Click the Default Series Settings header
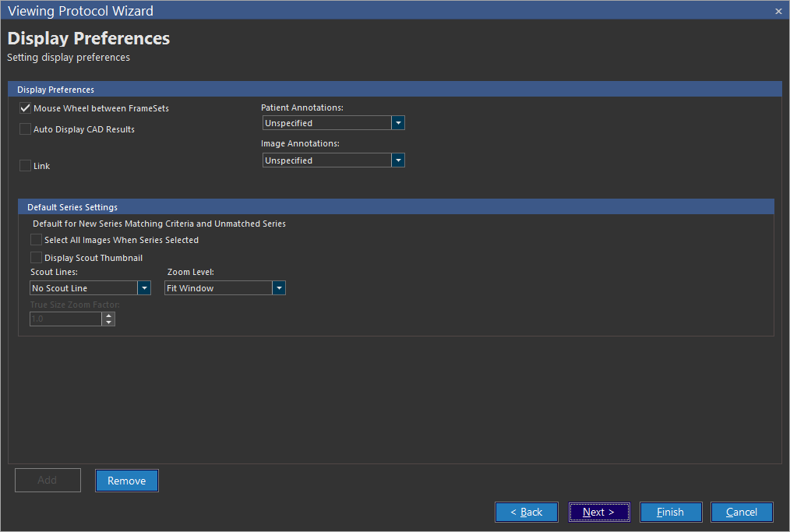 pos(72,207)
